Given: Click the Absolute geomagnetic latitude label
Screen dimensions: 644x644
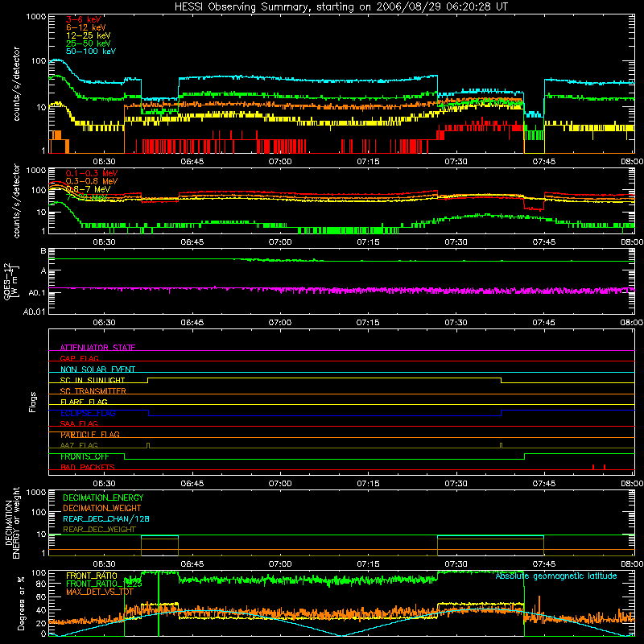Looking at the screenshot, I should [x=556, y=576].
